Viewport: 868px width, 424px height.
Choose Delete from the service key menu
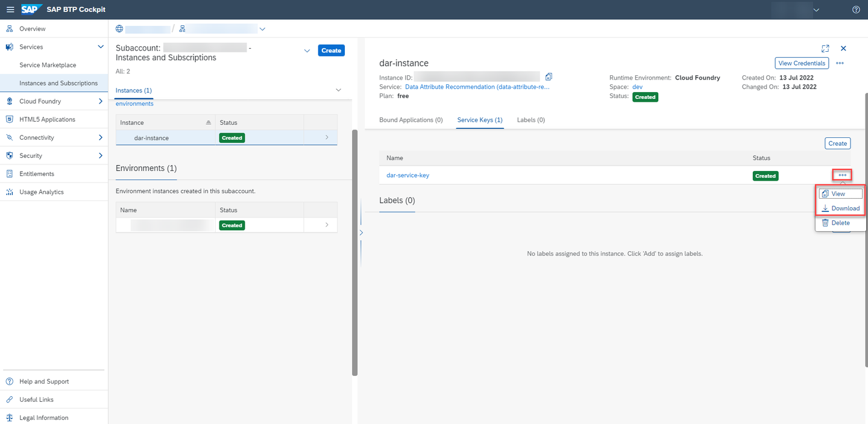(841, 223)
